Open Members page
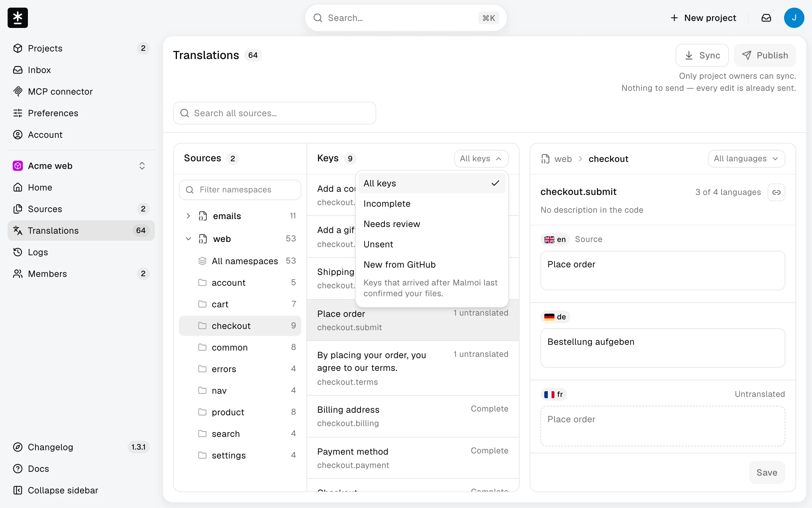This screenshot has width=812, height=508. click(x=81, y=274)
